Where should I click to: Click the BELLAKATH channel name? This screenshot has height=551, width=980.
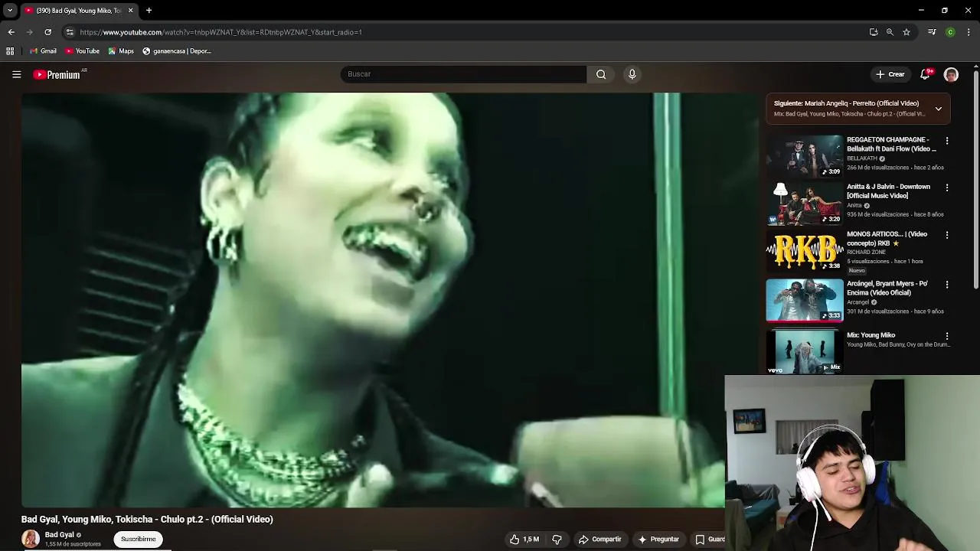pos(862,158)
